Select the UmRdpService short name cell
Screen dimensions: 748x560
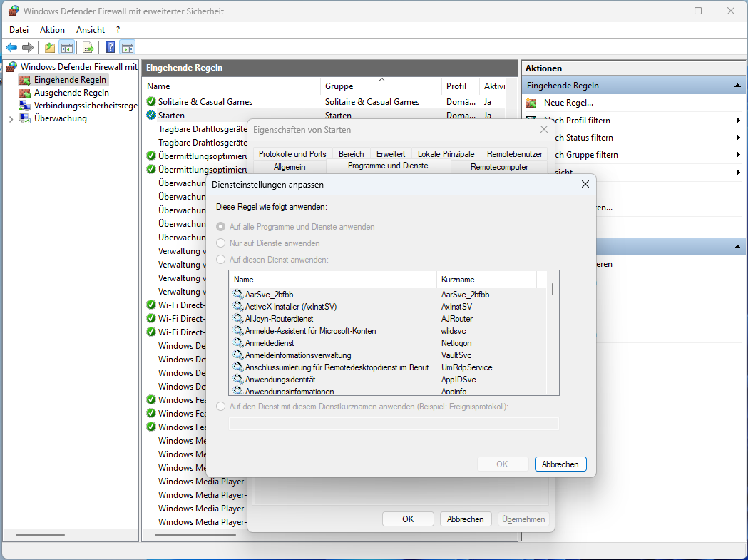point(466,367)
